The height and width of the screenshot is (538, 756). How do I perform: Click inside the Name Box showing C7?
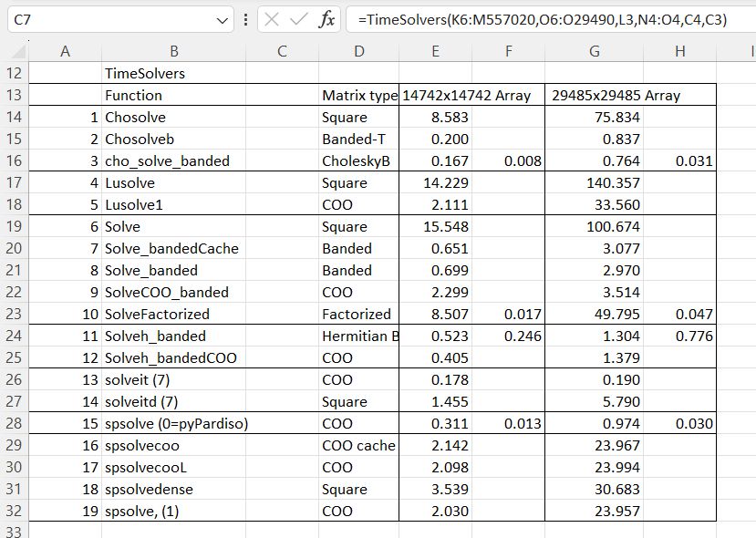pyautogui.click(x=109, y=19)
